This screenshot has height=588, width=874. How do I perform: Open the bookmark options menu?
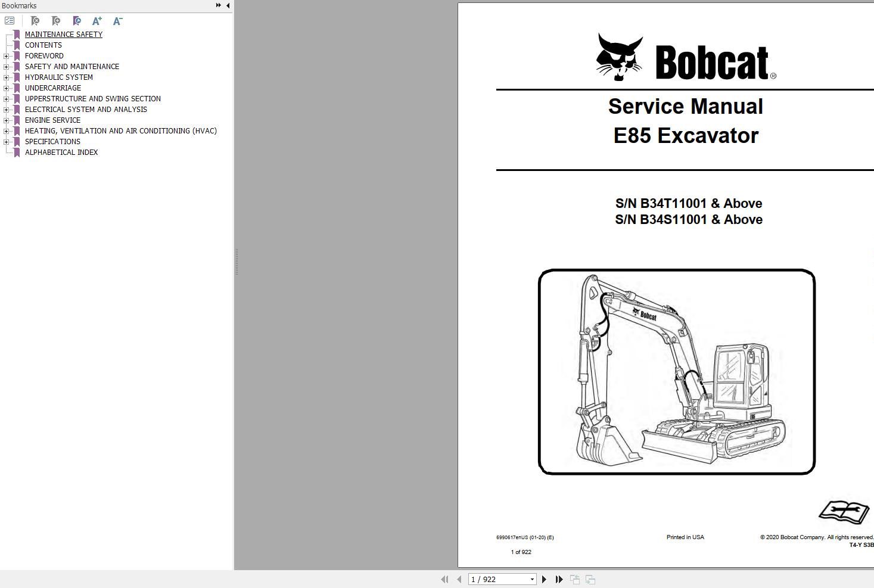click(10, 20)
